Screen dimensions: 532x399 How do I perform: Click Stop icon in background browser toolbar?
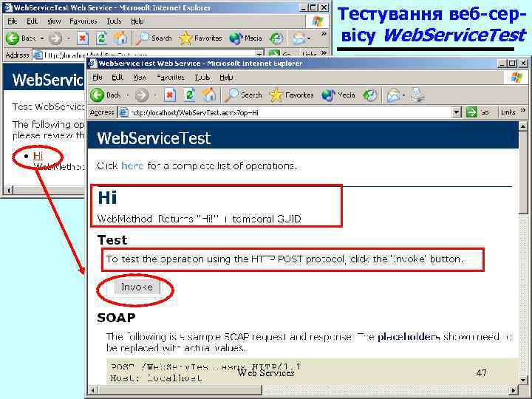[x=83, y=38]
